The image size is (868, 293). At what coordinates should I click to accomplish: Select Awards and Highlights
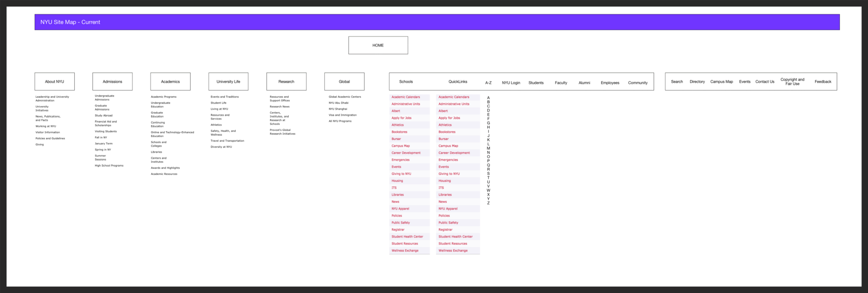coord(165,168)
